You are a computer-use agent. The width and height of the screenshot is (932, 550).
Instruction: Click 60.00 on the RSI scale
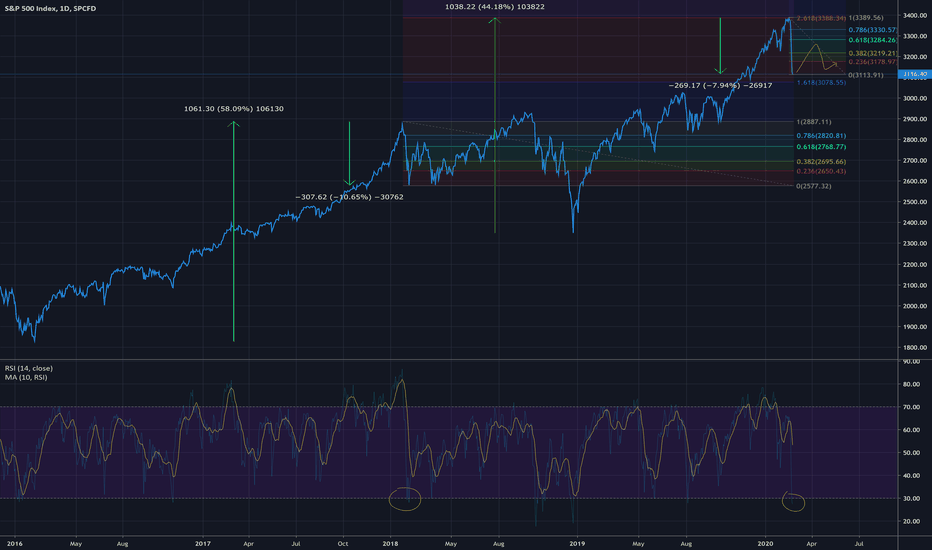pos(911,430)
